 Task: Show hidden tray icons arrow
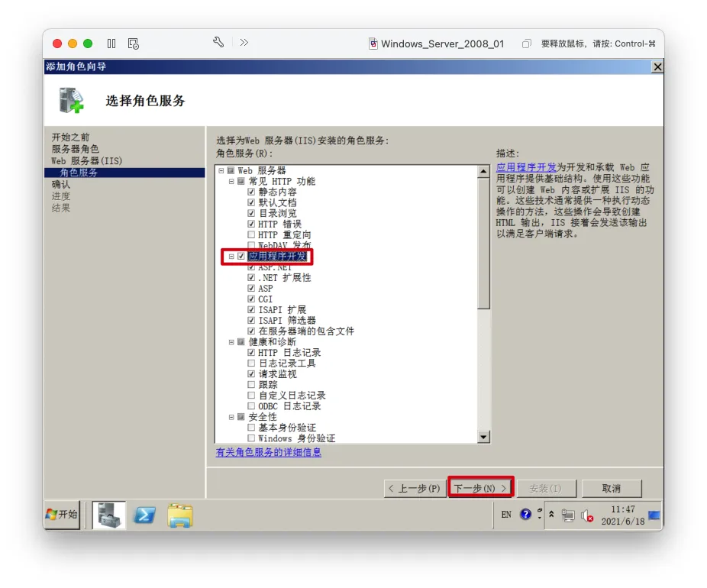click(551, 514)
